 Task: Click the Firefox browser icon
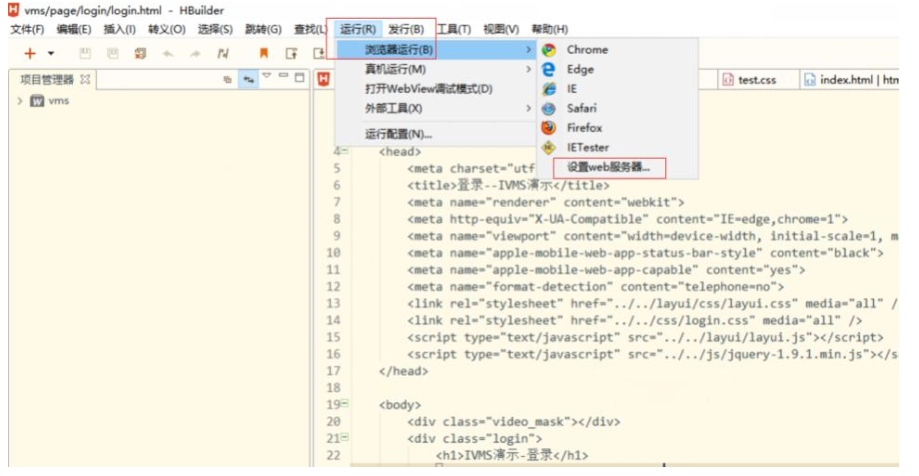(549, 128)
